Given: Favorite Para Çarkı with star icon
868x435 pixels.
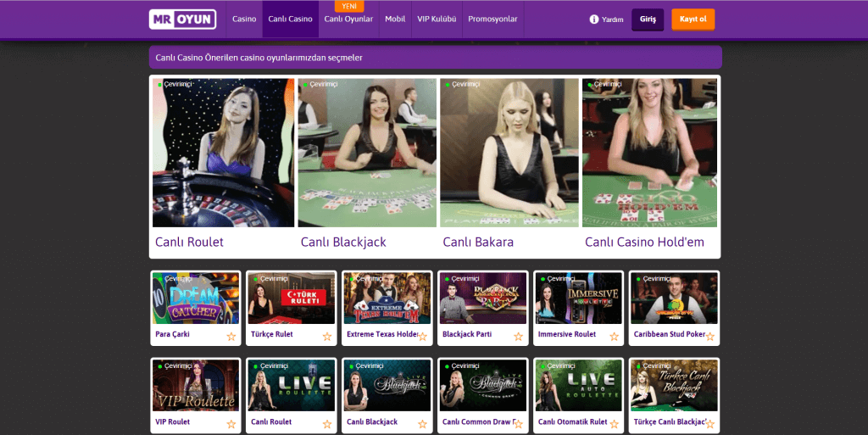Looking at the screenshot, I should pos(231,337).
